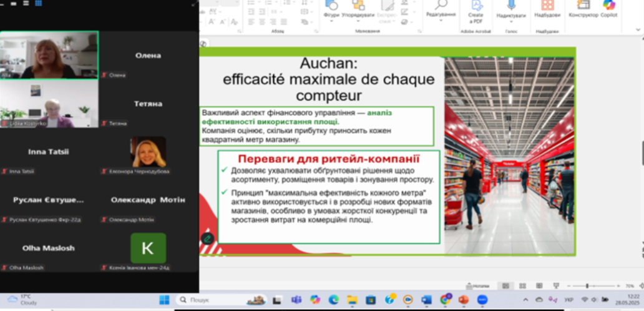
Task: Collapse the ribbon with the chevron arrow
Action: click(636, 28)
